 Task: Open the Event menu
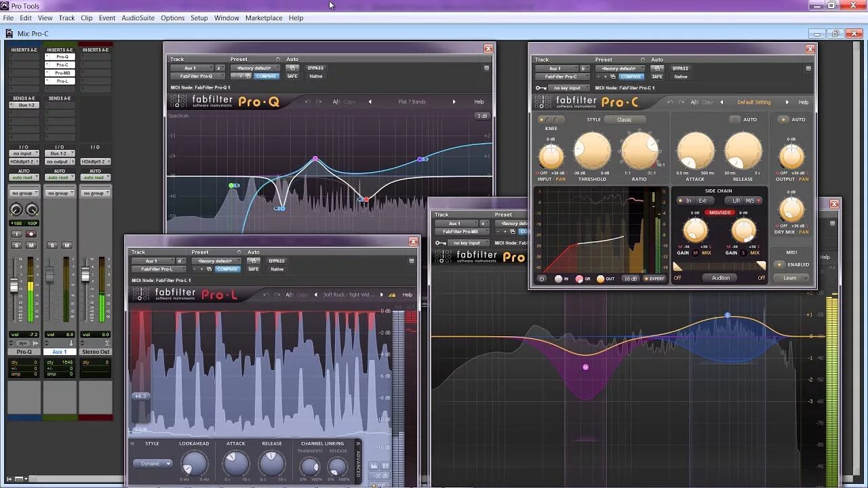(107, 18)
